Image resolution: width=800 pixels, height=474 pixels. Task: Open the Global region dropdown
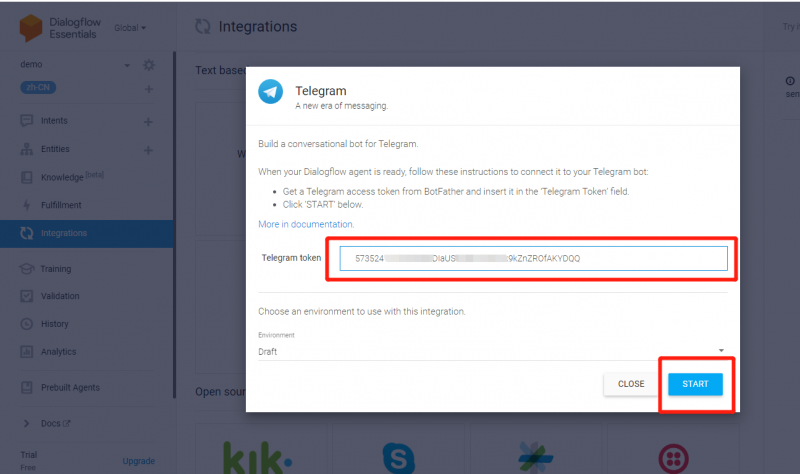click(x=130, y=28)
